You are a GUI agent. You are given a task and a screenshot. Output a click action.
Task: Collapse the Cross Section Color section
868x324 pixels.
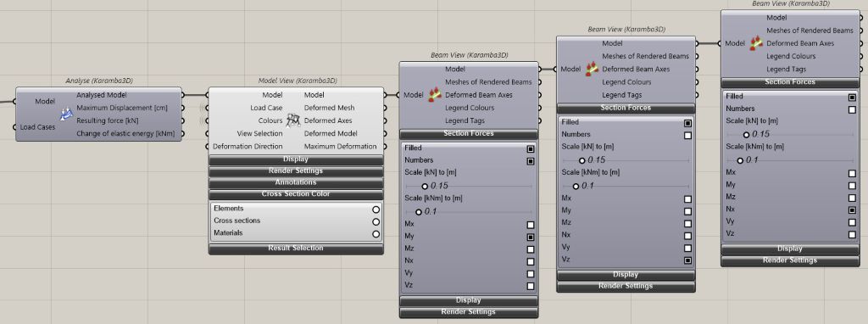click(x=296, y=194)
